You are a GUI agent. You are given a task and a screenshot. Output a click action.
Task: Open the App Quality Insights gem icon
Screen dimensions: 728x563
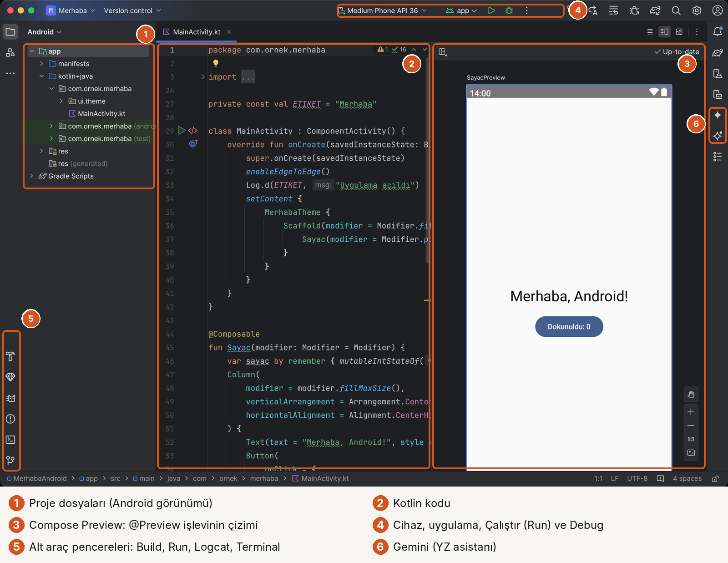pyautogui.click(x=10, y=377)
